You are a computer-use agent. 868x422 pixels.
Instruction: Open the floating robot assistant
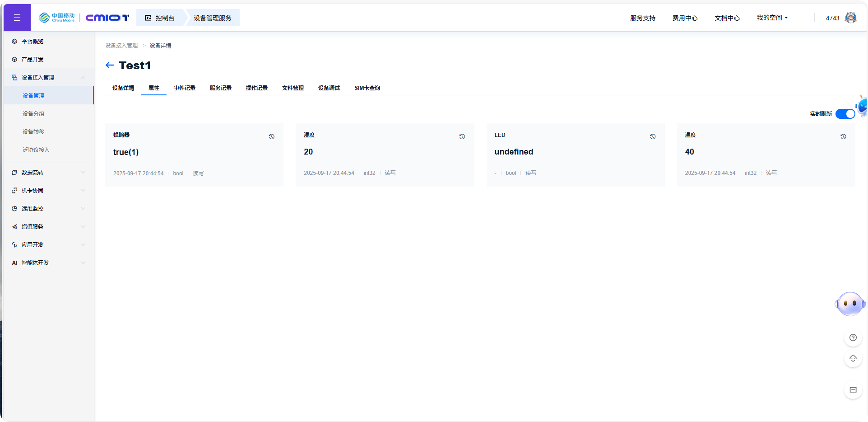850,304
